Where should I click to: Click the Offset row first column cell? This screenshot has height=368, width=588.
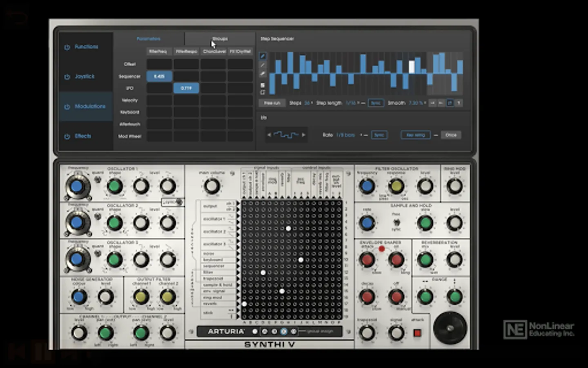[x=159, y=64]
